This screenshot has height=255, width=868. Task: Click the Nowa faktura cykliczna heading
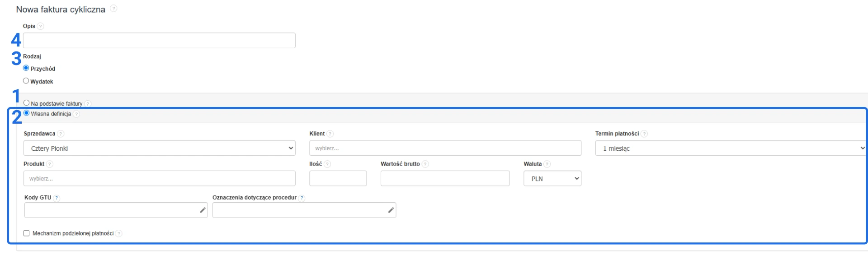click(61, 9)
